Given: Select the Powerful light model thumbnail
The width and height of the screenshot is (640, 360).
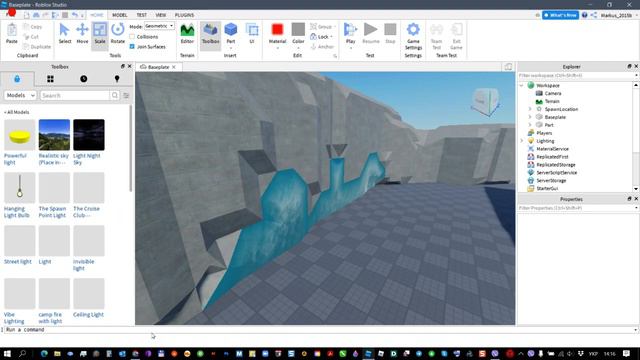Looking at the screenshot, I should pos(20,135).
